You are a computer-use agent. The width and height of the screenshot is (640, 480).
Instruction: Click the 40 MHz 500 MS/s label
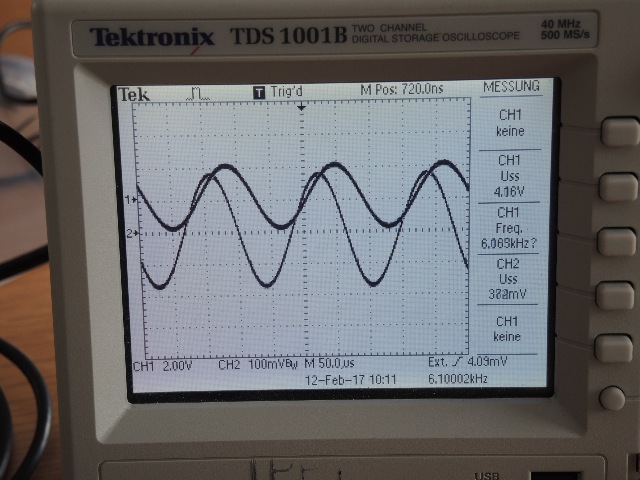tap(565, 29)
